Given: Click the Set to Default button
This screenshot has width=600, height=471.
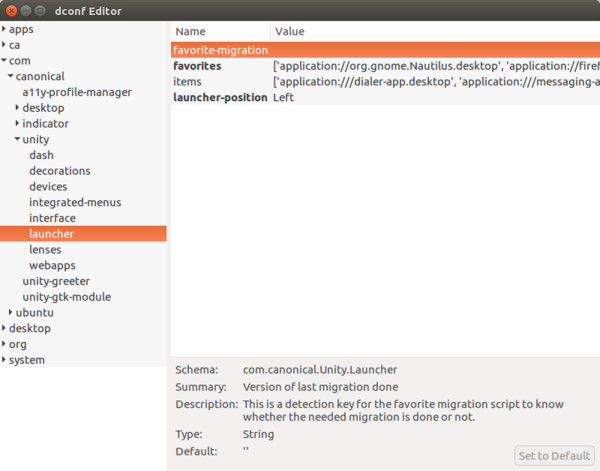Looking at the screenshot, I should (554, 456).
